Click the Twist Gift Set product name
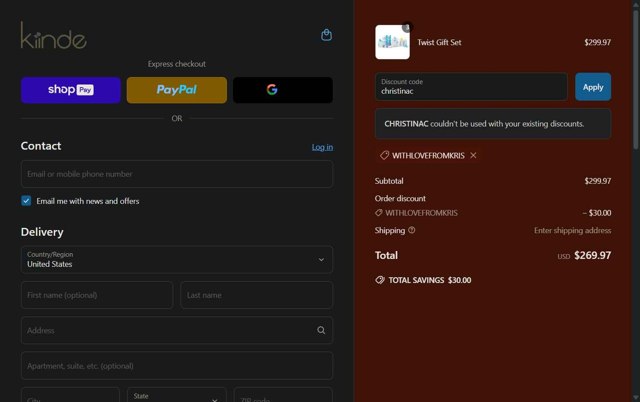This screenshot has height=402, width=640. point(439,42)
